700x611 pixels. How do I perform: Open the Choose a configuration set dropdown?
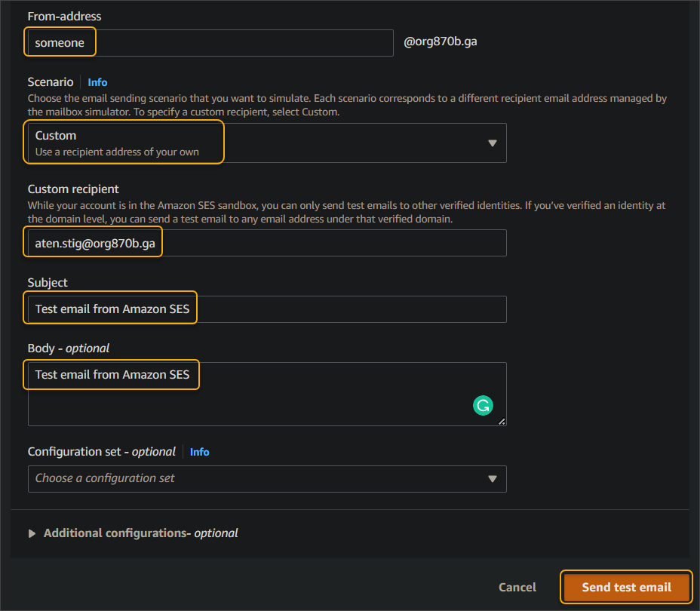click(x=267, y=478)
